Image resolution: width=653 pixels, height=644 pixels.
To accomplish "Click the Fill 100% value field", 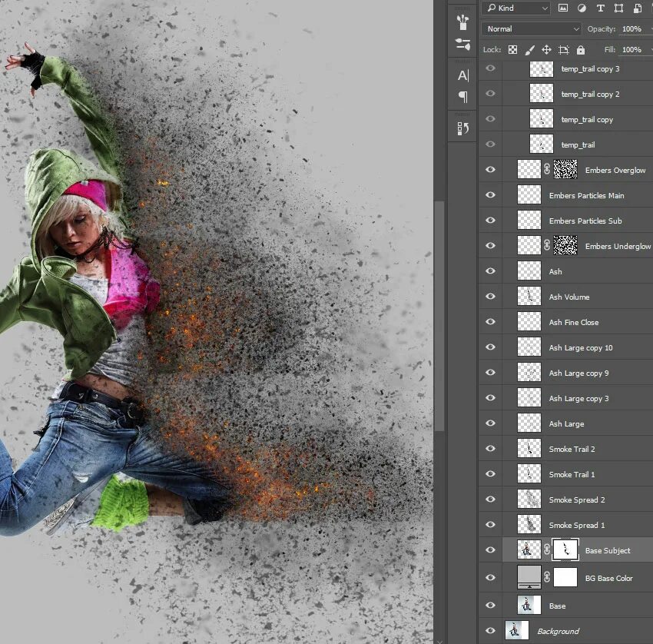I will tap(632, 50).
